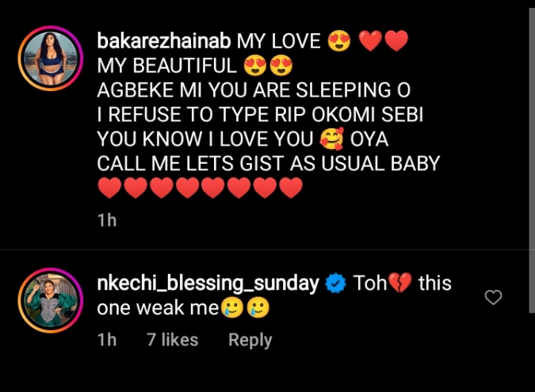Click the heart-eyes emoji after "MY LOVE"

pos(339,40)
